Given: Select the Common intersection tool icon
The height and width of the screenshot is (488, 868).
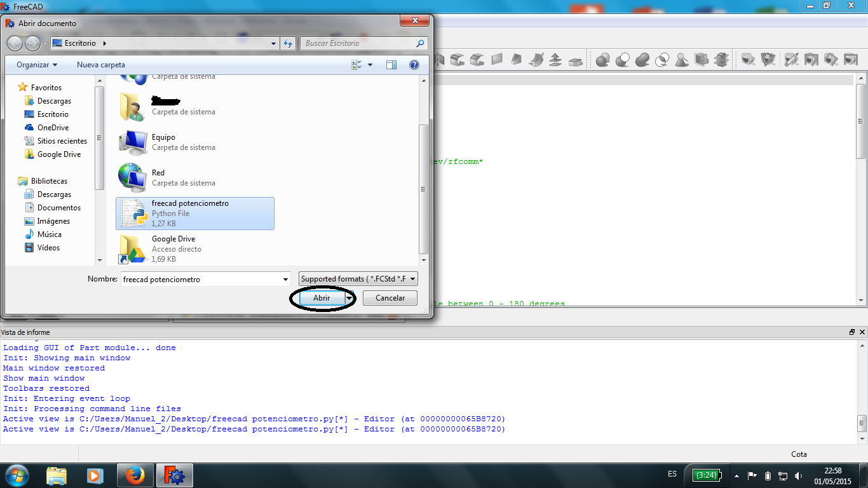Looking at the screenshot, I should coord(661,60).
